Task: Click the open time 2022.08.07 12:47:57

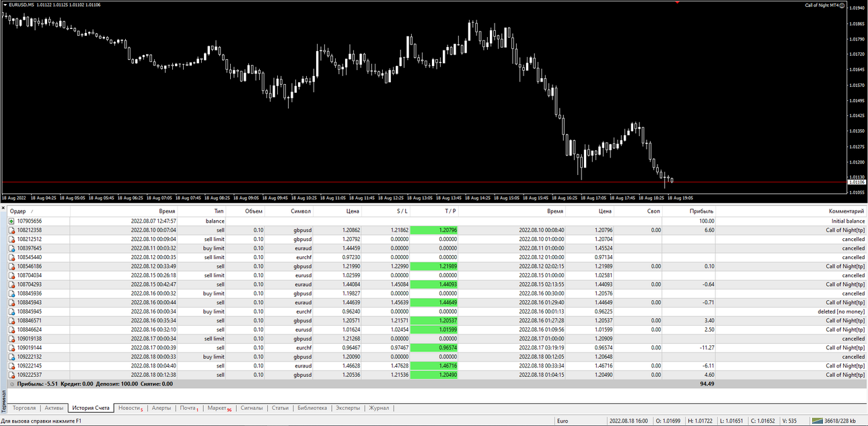Action: click(x=153, y=221)
